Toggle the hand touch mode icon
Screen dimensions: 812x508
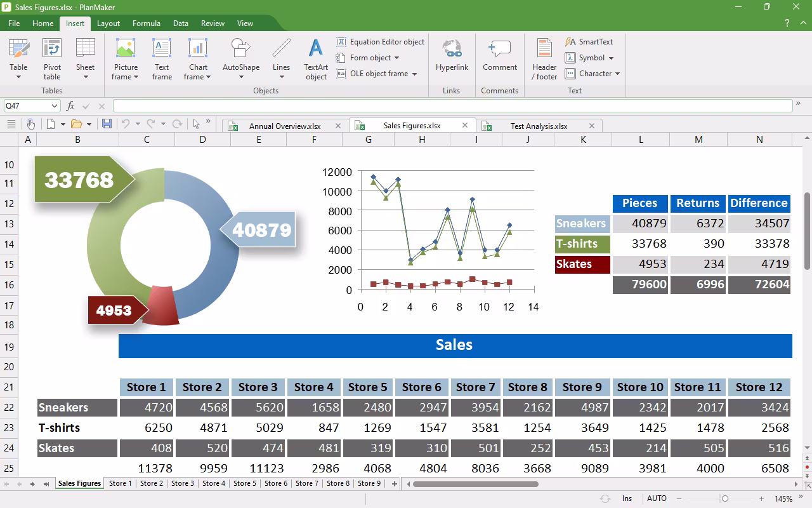[30, 124]
